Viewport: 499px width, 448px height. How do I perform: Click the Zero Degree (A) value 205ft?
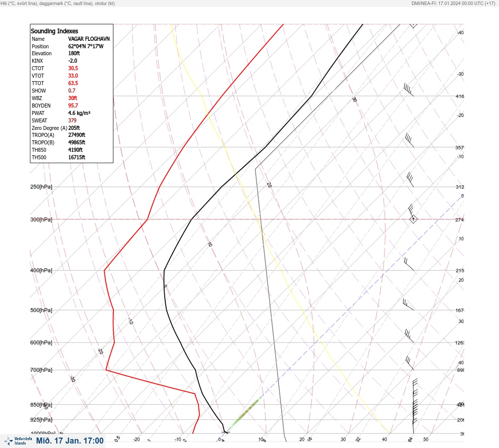click(x=74, y=128)
